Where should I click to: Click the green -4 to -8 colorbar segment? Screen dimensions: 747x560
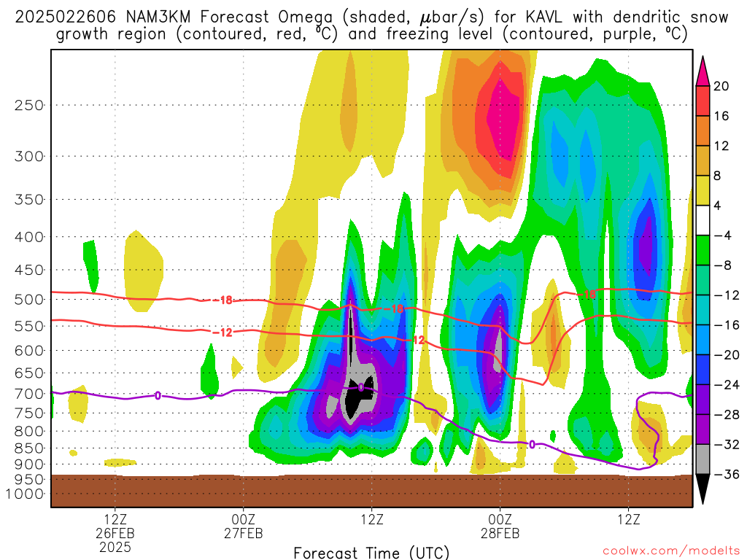703,250
